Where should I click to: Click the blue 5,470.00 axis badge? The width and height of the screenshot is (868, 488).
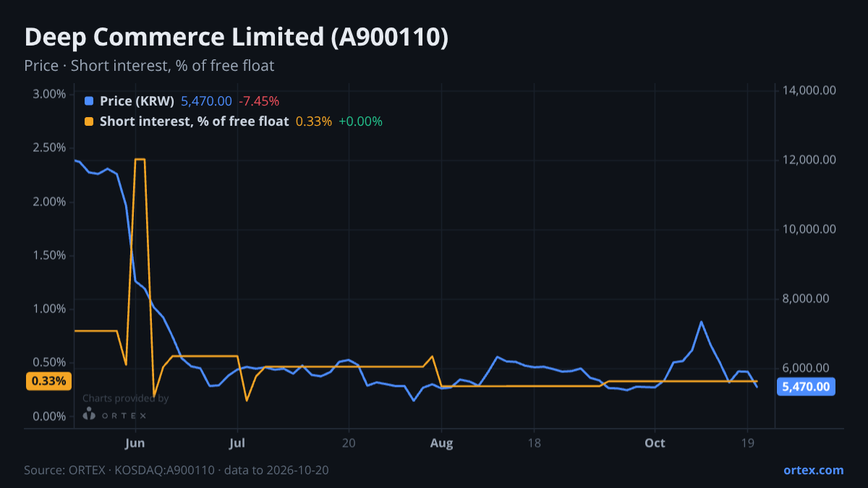807,387
